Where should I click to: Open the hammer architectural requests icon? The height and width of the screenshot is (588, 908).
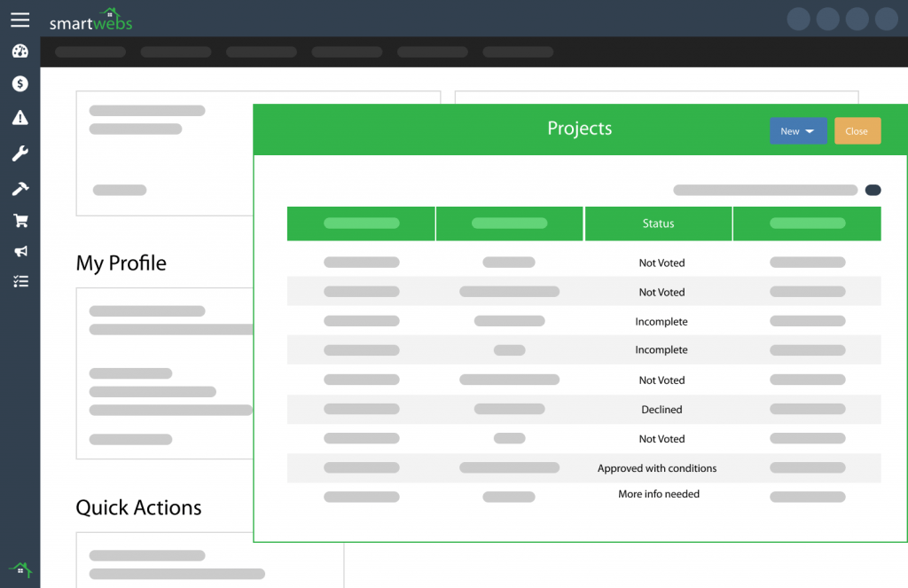coord(20,186)
